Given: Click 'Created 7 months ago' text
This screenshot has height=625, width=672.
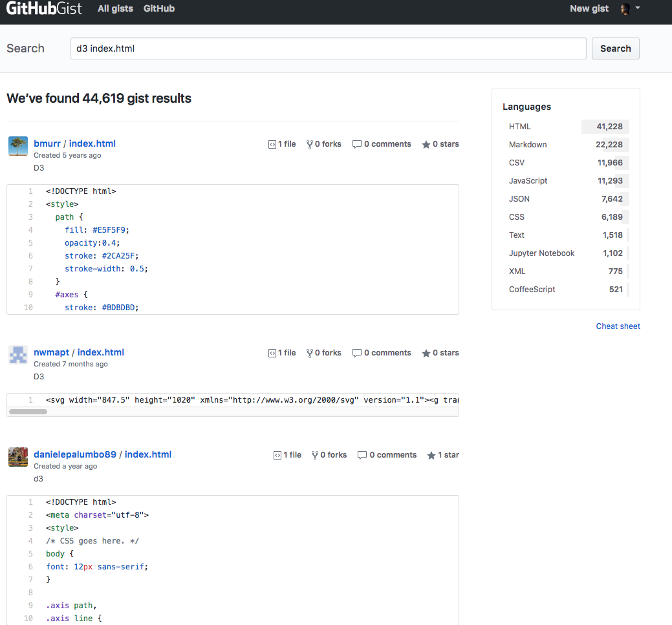Looking at the screenshot, I should tap(70, 364).
